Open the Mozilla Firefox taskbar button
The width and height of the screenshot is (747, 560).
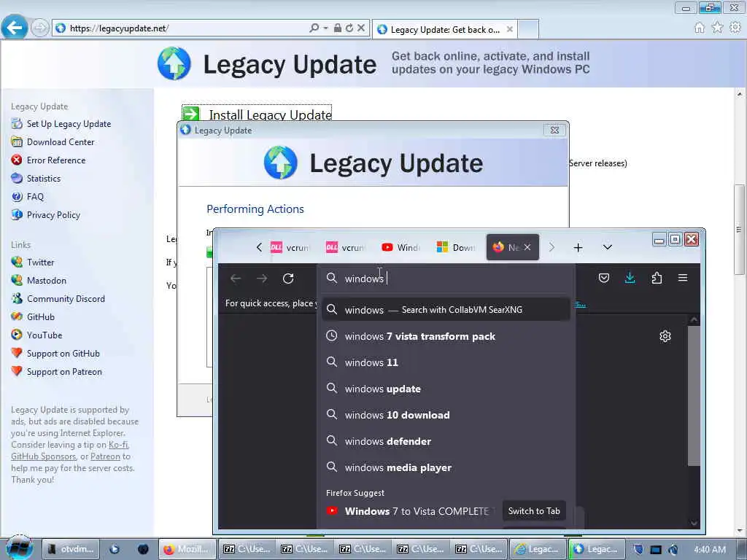click(x=187, y=549)
